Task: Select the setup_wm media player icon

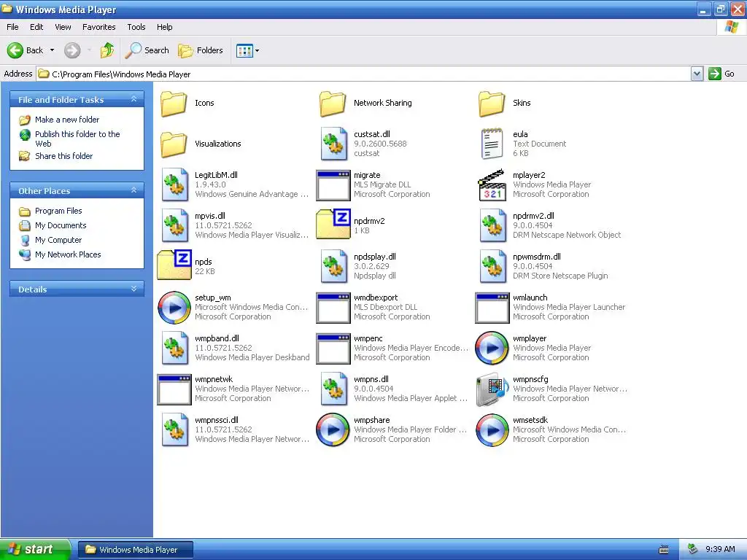Action: pyautogui.click(x=174, y=308)
